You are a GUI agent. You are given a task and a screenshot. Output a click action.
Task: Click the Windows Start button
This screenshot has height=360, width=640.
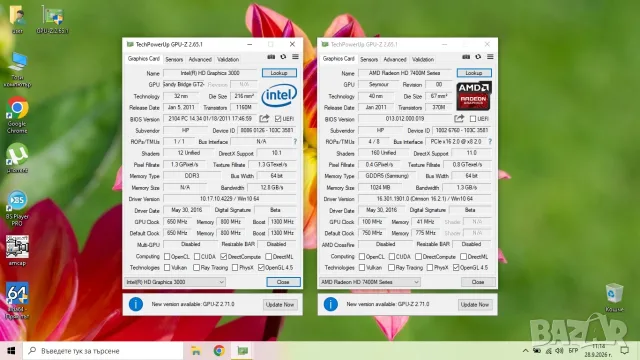point(11,351)
